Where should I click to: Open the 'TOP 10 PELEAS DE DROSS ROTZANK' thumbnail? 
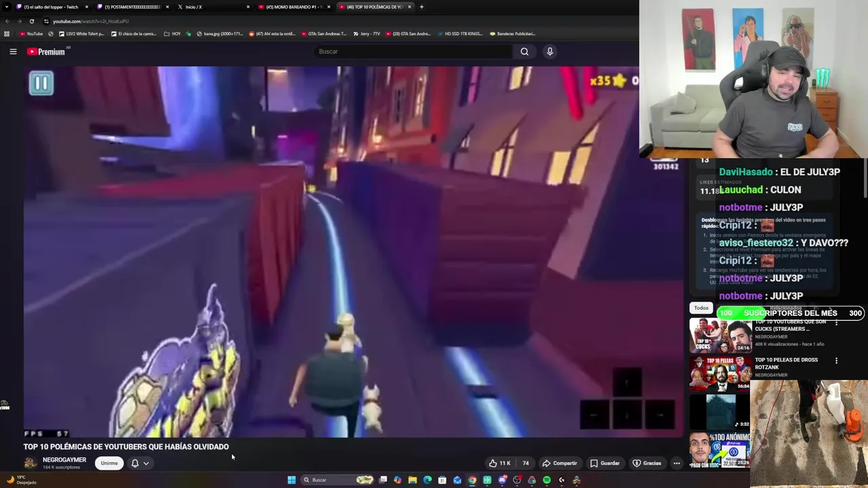click(720, 373)
